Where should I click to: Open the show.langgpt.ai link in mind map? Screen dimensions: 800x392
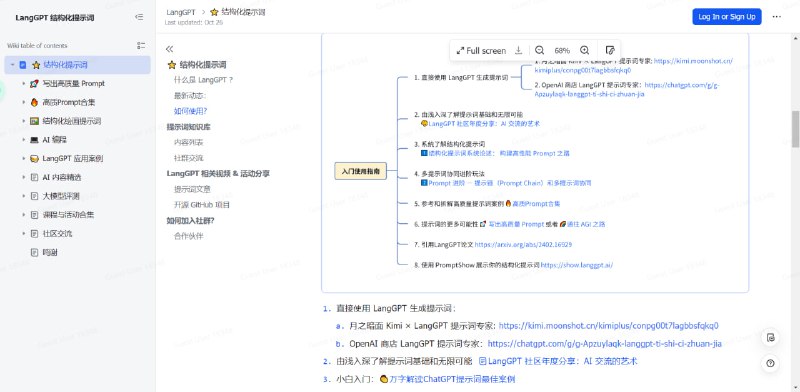(577, 265)
